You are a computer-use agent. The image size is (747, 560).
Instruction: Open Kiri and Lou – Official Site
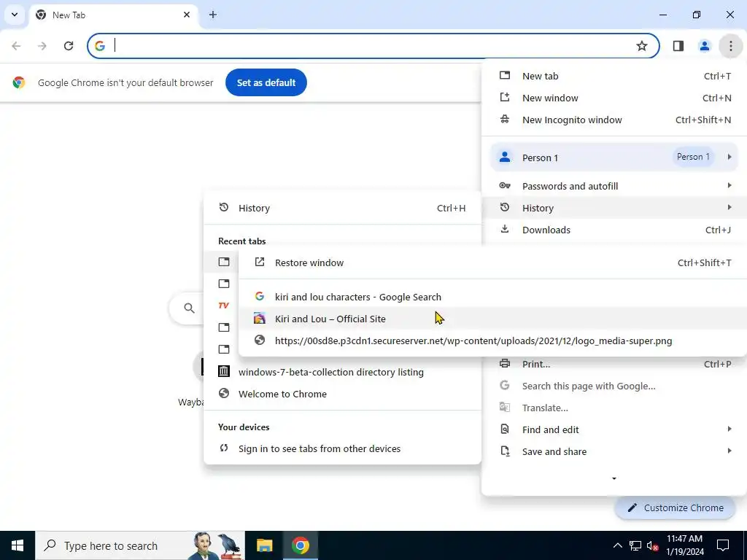492,319
